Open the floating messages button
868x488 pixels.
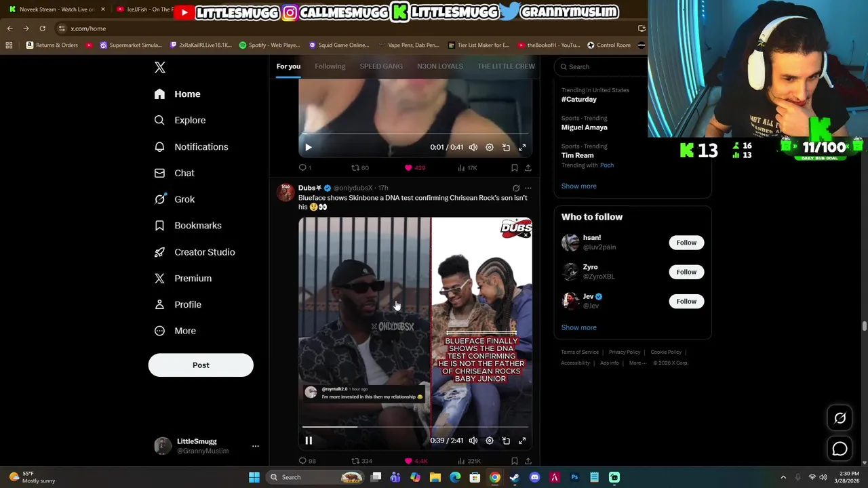[840, 449]
